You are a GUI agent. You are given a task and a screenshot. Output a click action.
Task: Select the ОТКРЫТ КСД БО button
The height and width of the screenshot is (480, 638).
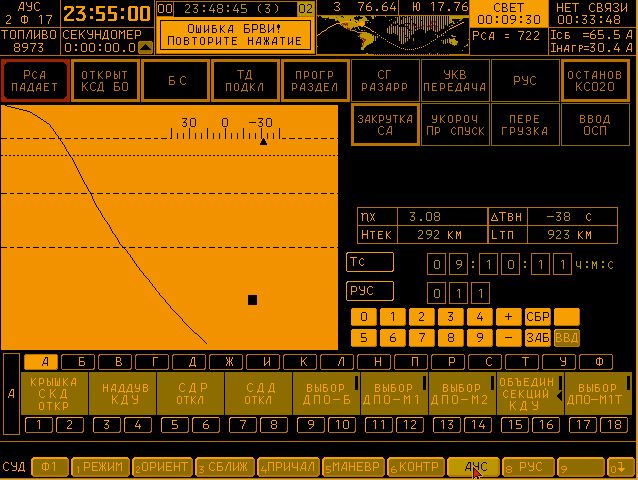[x=105, y=81]
